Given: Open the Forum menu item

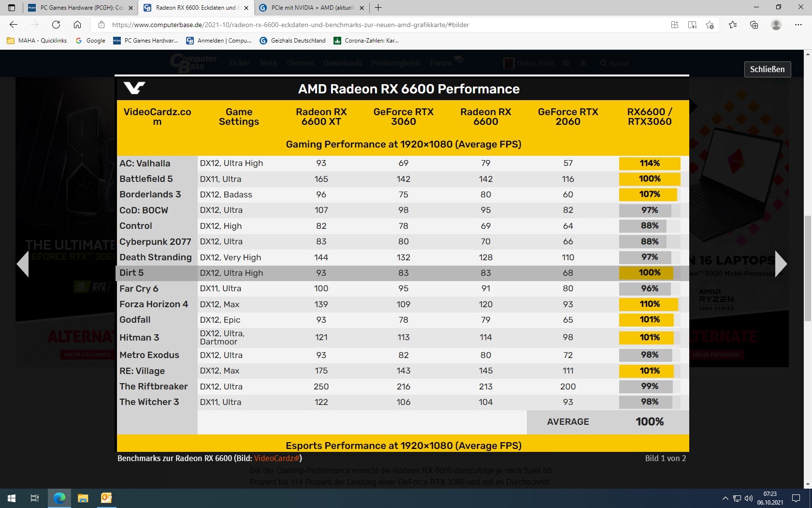Looking at the screenshot, I should click(x=441, y=63).
